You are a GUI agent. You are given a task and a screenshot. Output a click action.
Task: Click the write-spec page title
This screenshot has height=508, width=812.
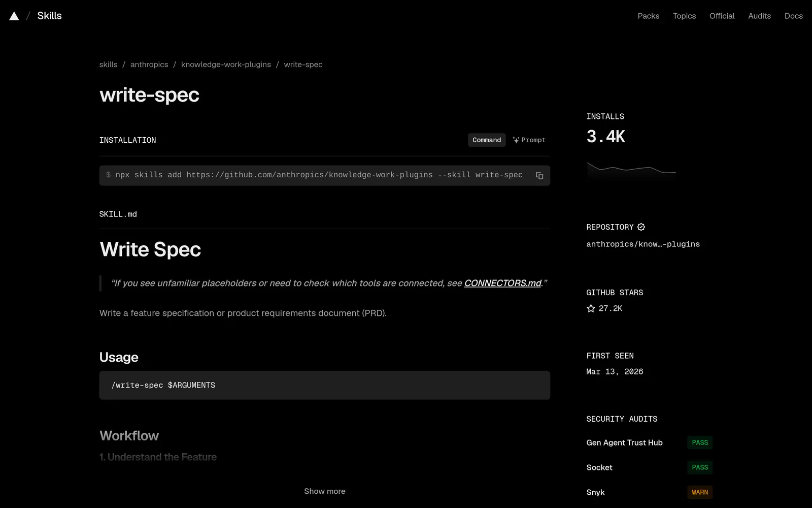pyautogui.click(x=149, y=95)
